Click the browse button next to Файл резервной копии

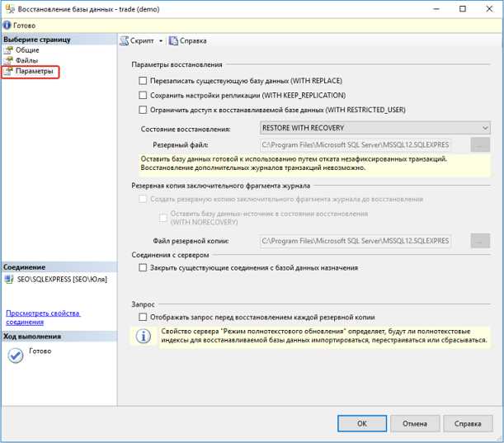coord(480,240)
